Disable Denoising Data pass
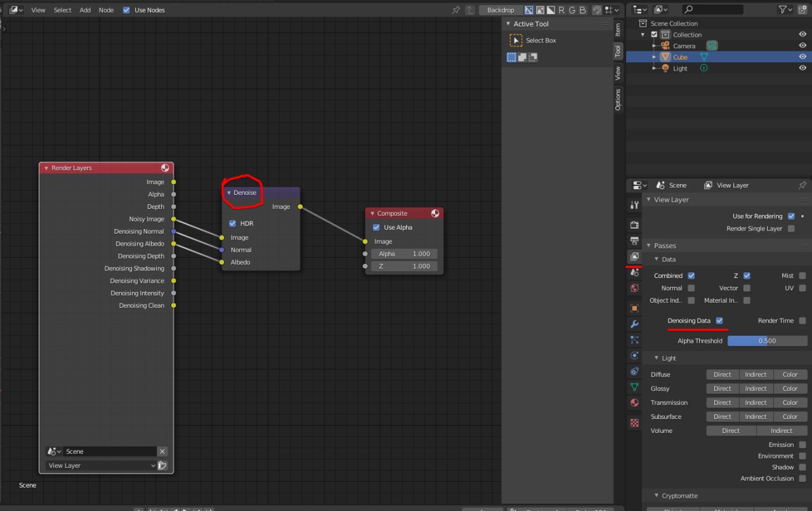The image size is (812, 511). (719, 321)
